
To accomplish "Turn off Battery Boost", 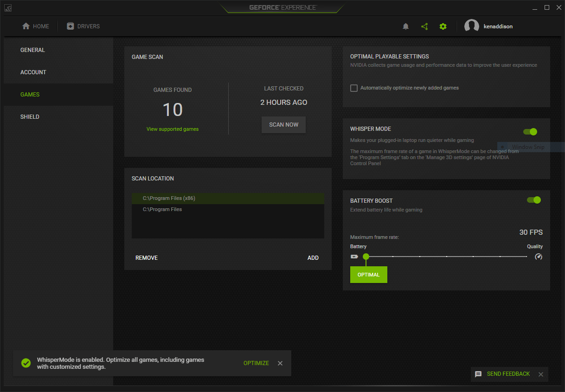I will coord(533,200).
